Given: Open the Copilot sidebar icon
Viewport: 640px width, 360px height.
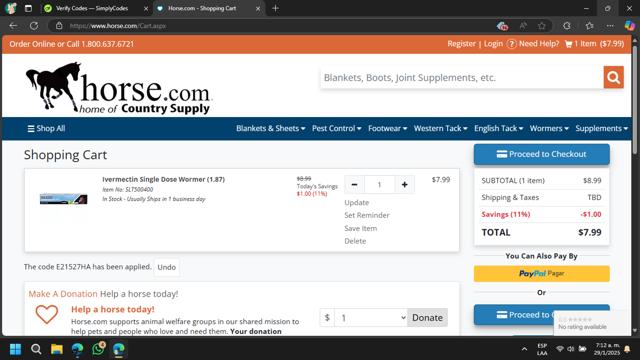Looking at the screenshot, I should (x=629, y=26).
